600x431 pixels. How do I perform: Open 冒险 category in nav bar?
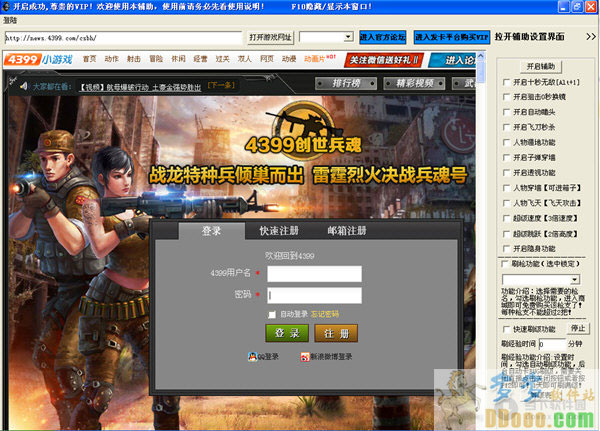(156, 59)
